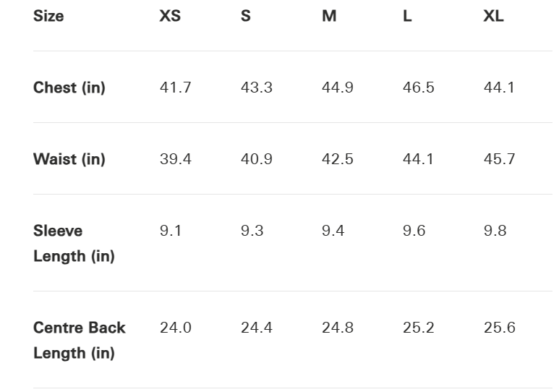Click the XL chest measurement cell
Image resolution: width=559 pixels, height=392 pixels.
click(x=499, y=88)
